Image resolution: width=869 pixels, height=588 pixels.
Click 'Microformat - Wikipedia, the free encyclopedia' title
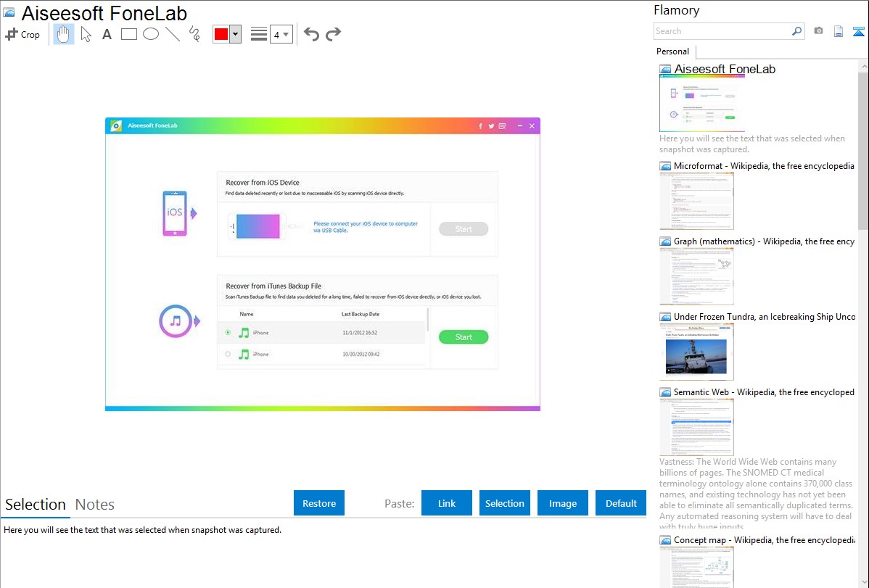(765, 166)
